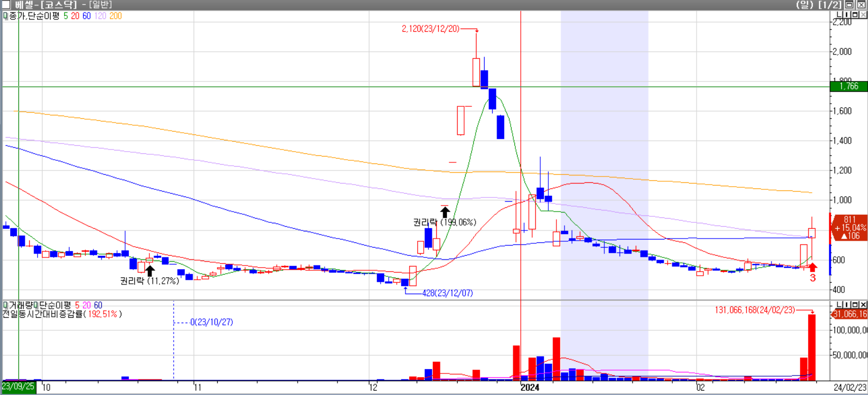Click the up arrow above 권리락 (199.06%)
The width and height of the screenshot is (868, 395).
point(445,211)
